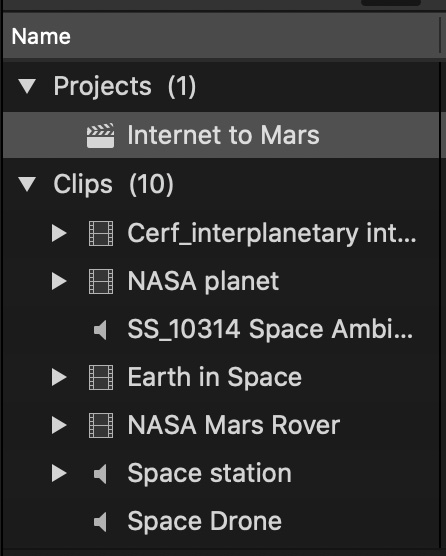Screen dimensions: 446x556
Task: Click the audio speaker icon beside Space station
Action: 100,474
